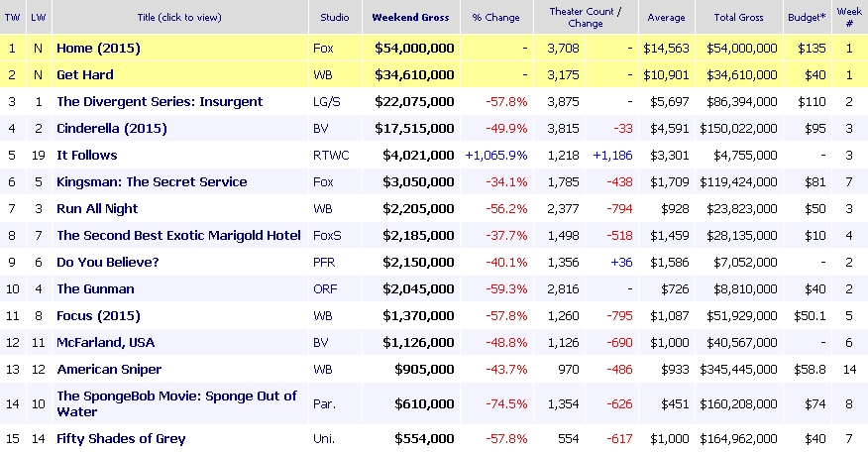Viewport: 868px width, 452px height.
Task: Sort by the % Change header
Action: (496, 17)
